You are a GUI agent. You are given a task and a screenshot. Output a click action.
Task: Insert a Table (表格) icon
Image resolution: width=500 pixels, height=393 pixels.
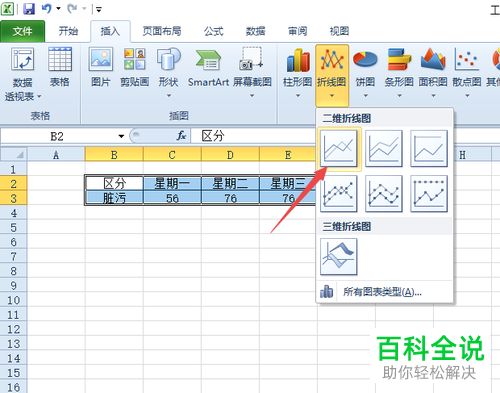pyautogui.click(x=60, y=59)
